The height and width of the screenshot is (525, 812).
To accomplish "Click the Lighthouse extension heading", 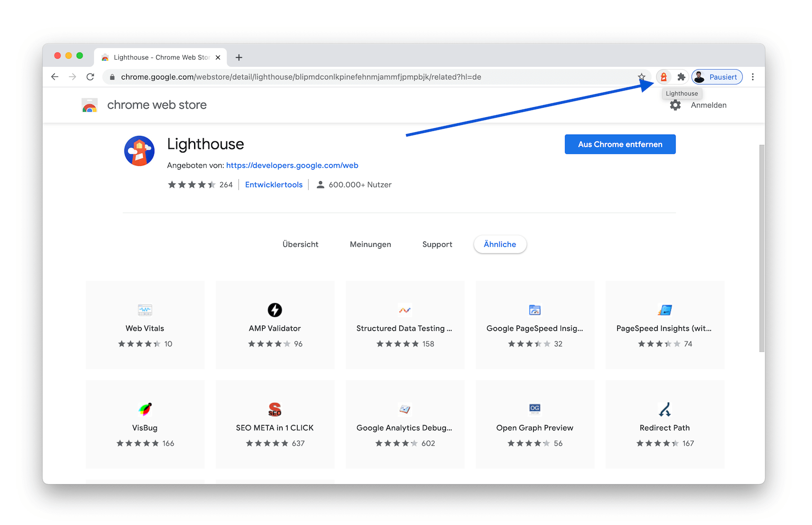I will tap(206, 144).
